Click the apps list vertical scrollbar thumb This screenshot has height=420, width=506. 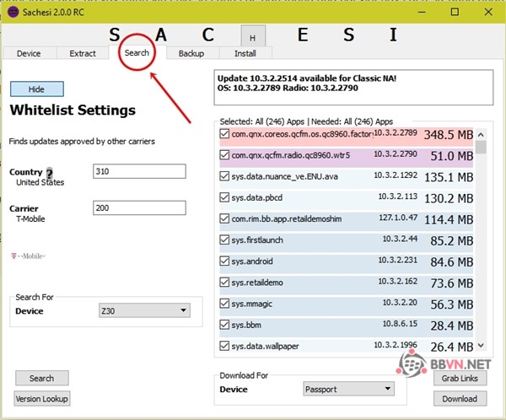pos(481,148)
